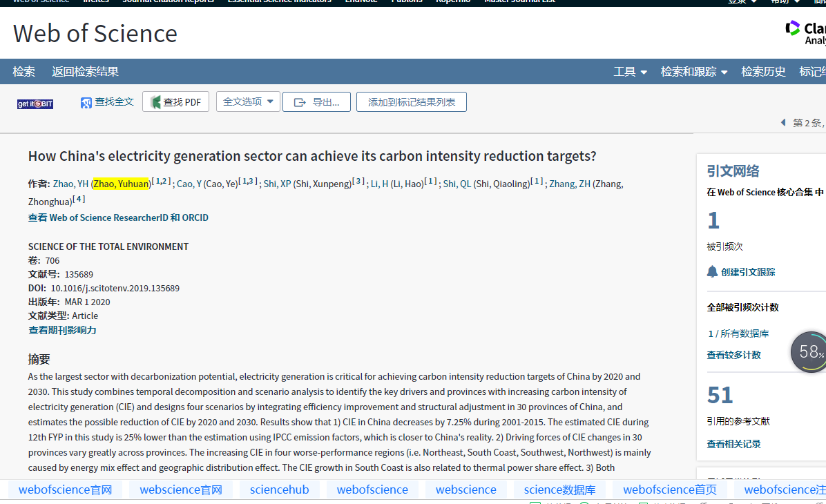This screenshot has height=504, width=826.
Task: Open author Li, H link
Action: pyautogui.click(x=379, y=184)
